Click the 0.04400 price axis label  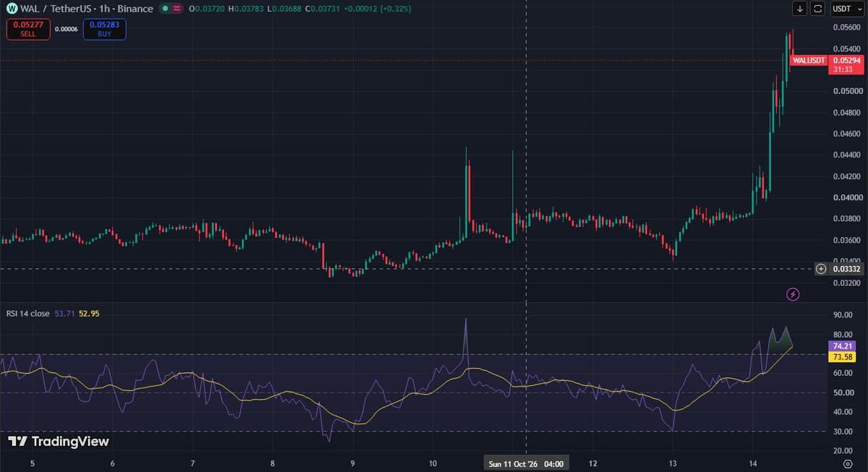point(847,155)
